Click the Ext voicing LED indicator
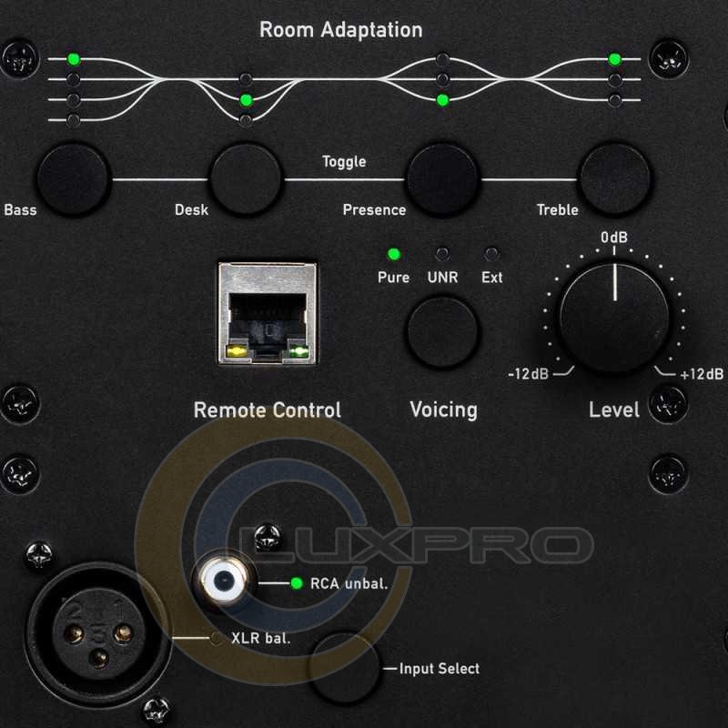The width and height of the screenshot is (728, 728). tap(491, 254)
